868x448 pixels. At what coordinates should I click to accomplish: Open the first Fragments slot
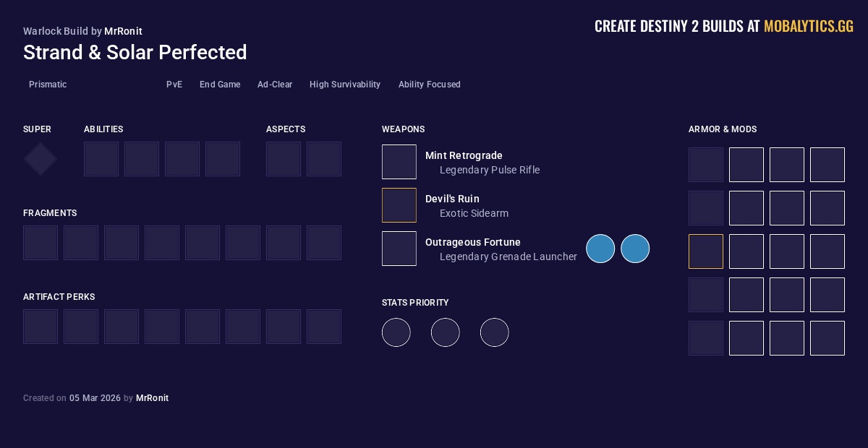coord(41,243)
